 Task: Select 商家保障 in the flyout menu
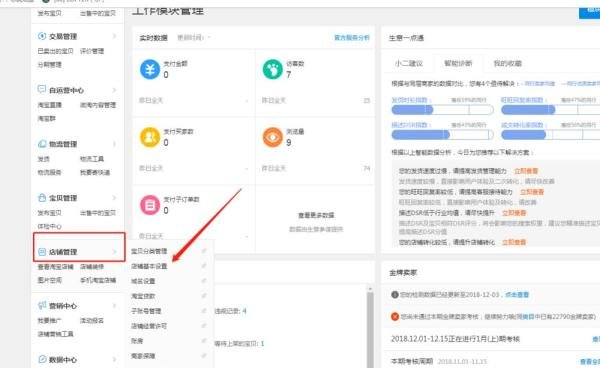(x=143, y=356)
